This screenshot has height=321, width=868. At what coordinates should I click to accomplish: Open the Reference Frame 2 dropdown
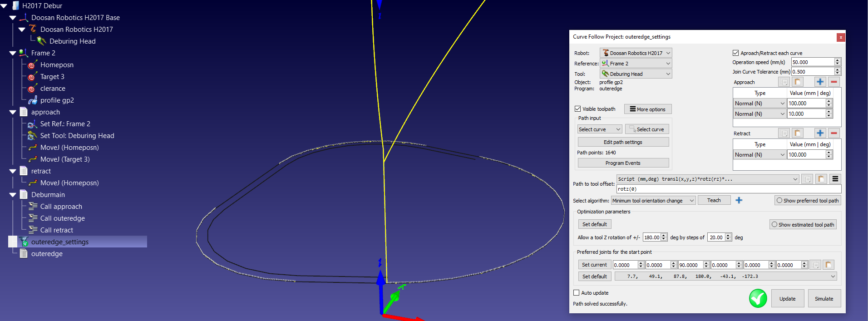pos(636,64)
